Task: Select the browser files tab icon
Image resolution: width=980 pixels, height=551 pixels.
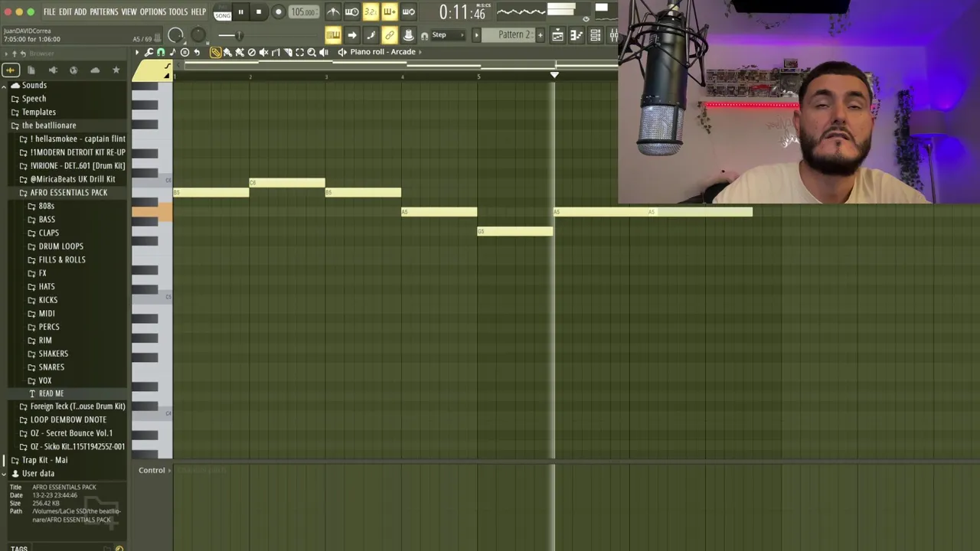Action: coord(31,70)
